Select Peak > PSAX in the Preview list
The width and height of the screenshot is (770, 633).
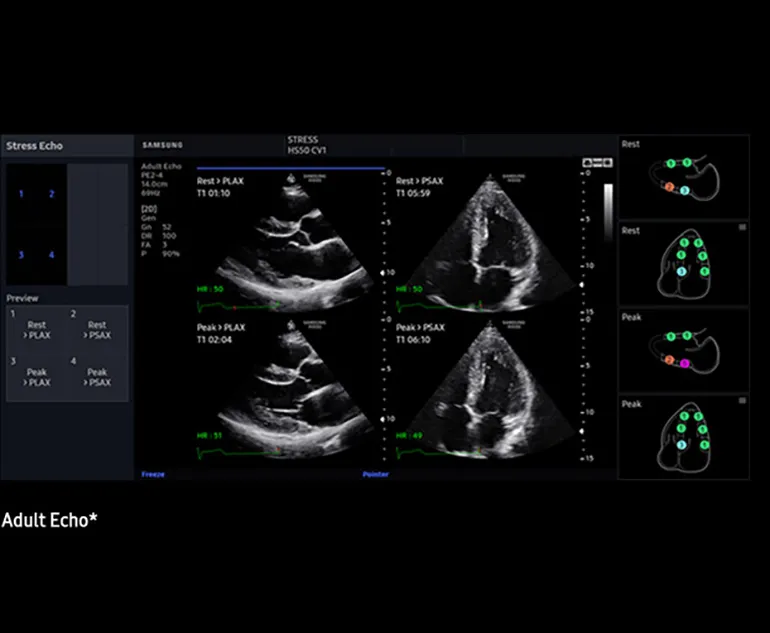click(x=97, y=377)
